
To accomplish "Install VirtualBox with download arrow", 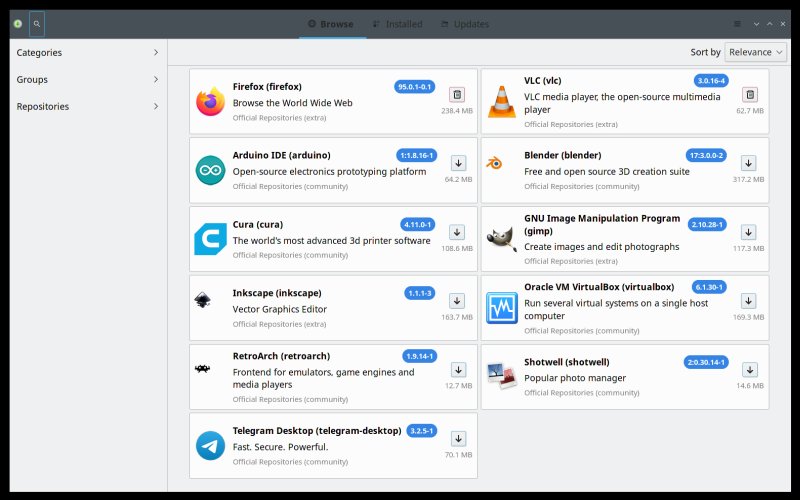I will pos(748,301).
